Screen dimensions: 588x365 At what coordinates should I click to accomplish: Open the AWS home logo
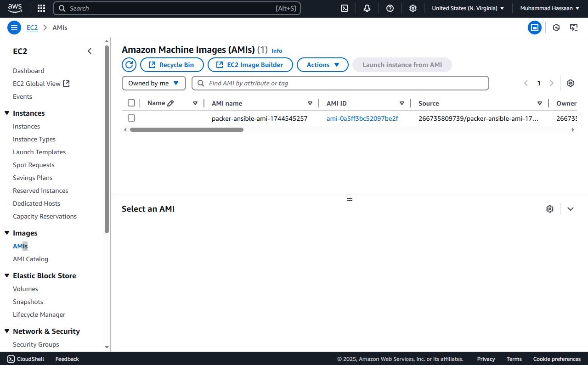pos(15,8)
